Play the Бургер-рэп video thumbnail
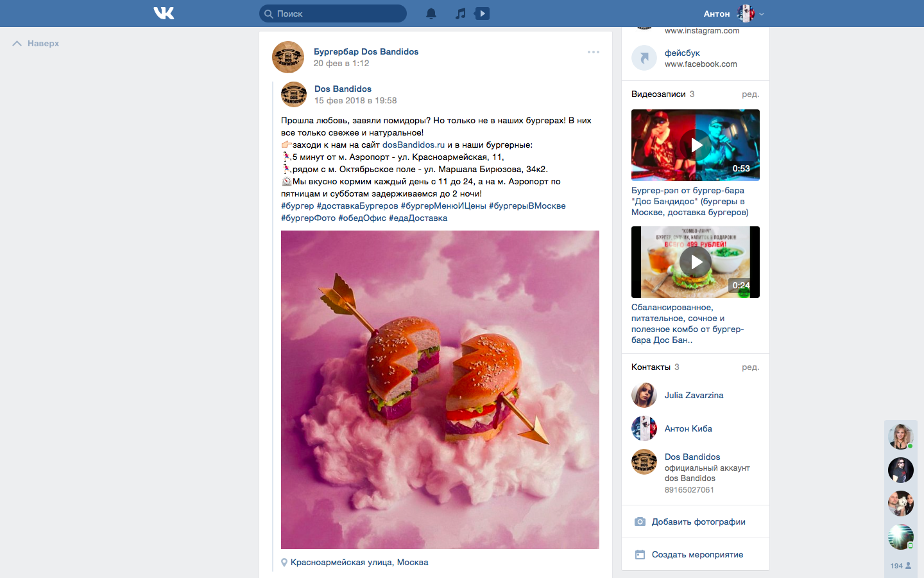 click(695, 145)
